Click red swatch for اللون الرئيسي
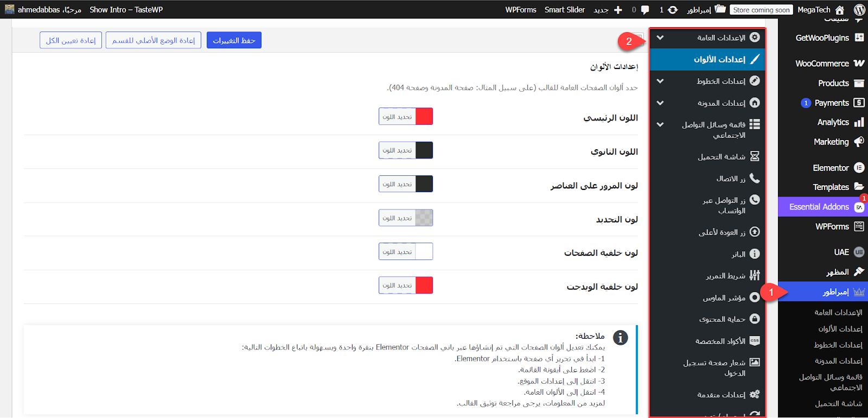Image resolution: width=868 pixels, height=418 pixels. (x=424, y=116)
